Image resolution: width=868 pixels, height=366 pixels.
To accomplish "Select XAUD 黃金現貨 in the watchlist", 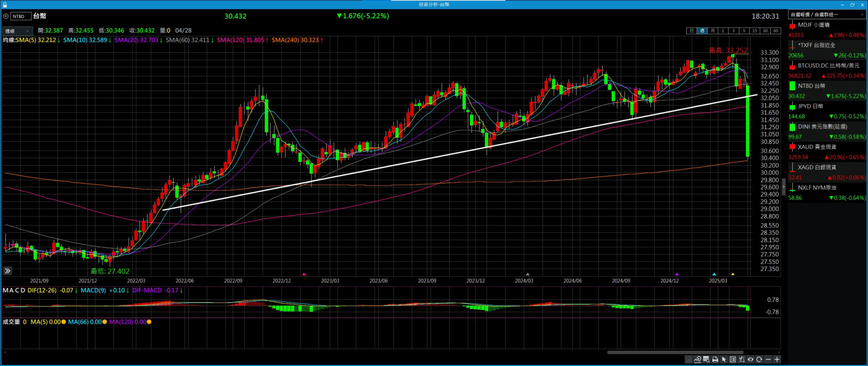I will pyautogui.click(x=827, y=152).
